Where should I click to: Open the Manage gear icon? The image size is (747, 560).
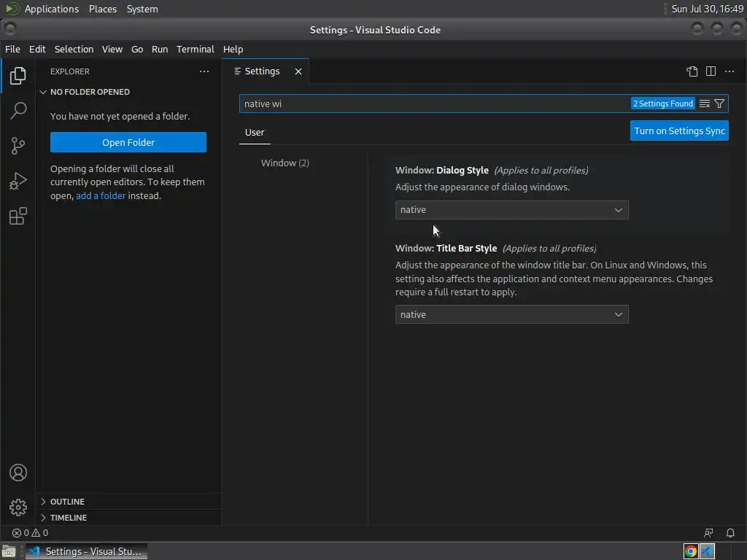18,507
